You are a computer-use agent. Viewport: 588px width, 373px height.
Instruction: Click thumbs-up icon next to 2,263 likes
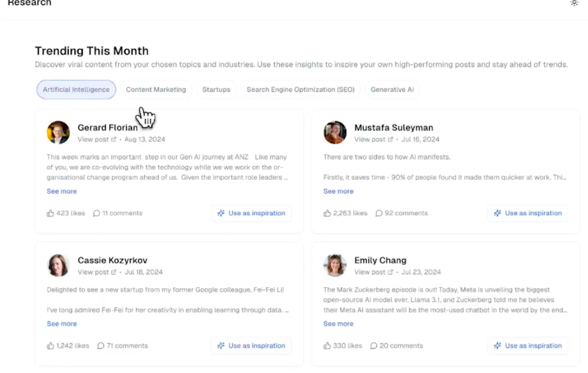coord(327,213)
